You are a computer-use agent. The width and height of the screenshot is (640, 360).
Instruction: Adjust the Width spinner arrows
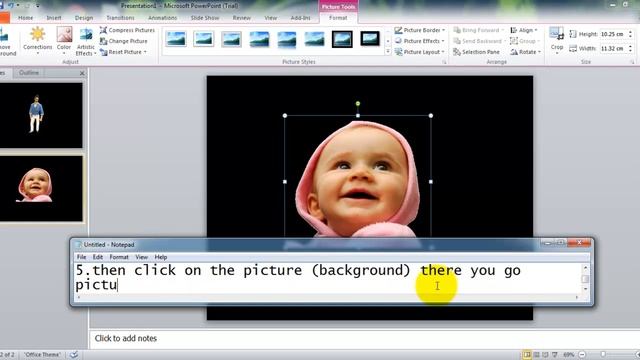631,49
